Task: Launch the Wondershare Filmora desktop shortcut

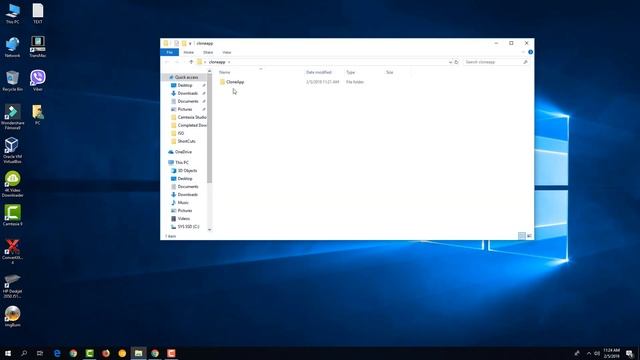Action: [x=12, y=117]
